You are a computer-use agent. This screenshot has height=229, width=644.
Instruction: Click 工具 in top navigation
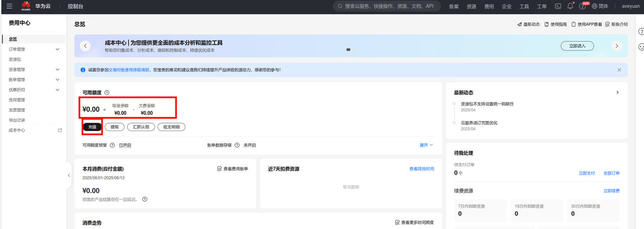click(x=524, y=7)
